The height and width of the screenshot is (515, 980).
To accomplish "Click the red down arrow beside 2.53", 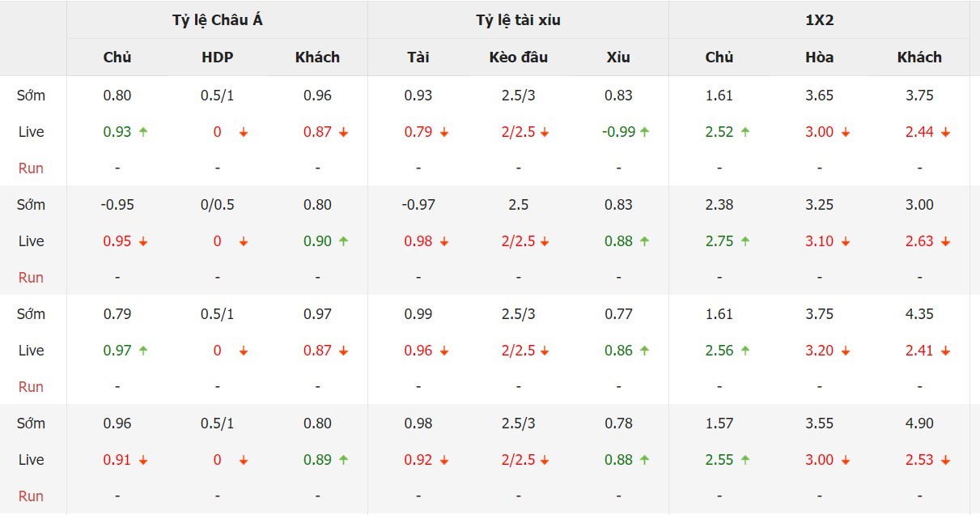I will pos(945,460).
